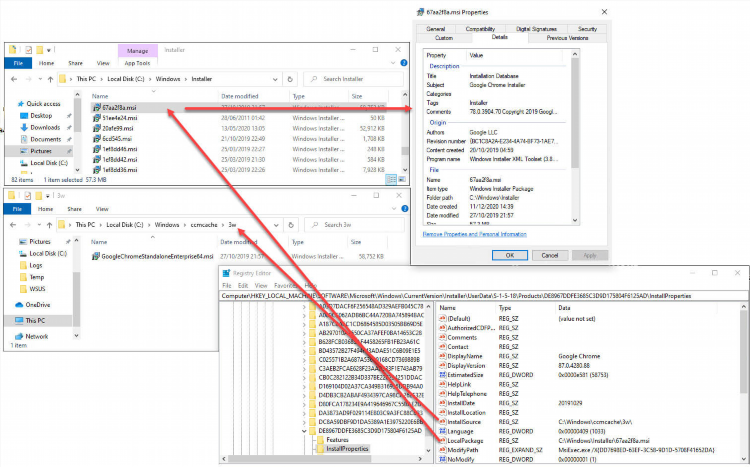This screenshot has width=750, height=467.
Task: Sort by Date modified column in Installer window
Action: (240, 96)
